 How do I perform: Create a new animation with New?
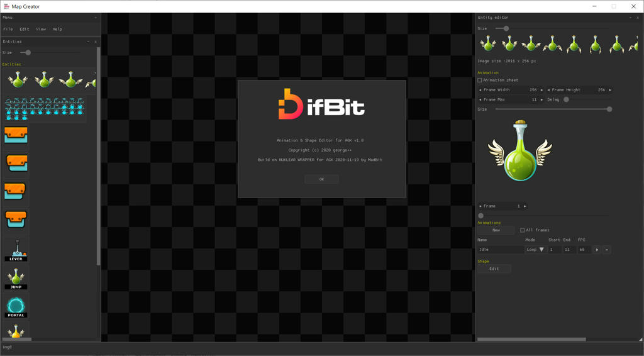496,230
